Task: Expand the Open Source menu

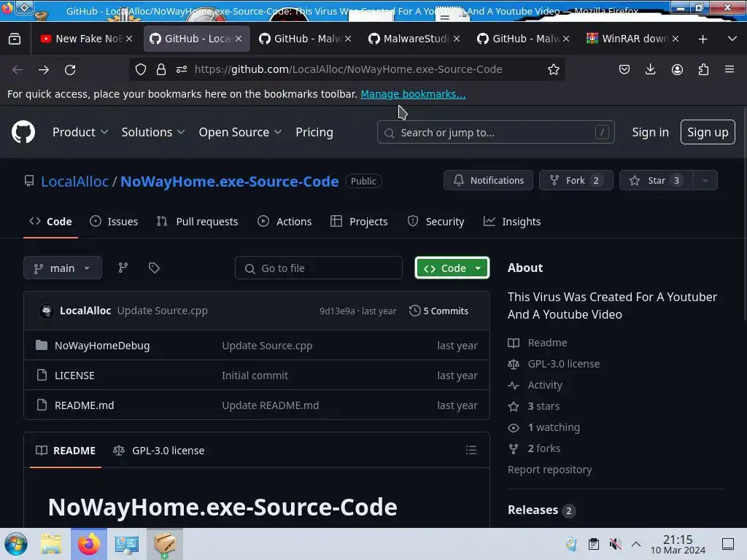Action: coord(240,132)
